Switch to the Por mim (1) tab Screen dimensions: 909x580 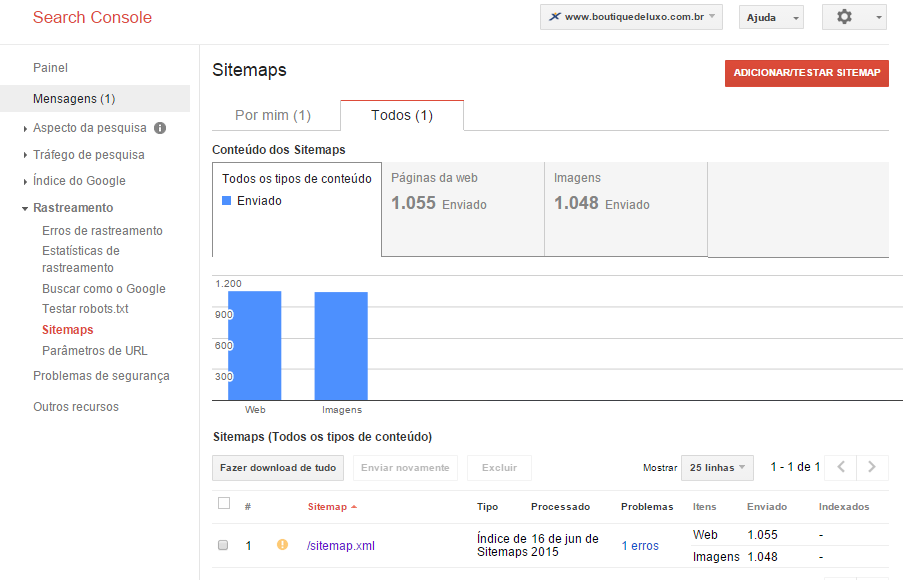coord(273,115)
